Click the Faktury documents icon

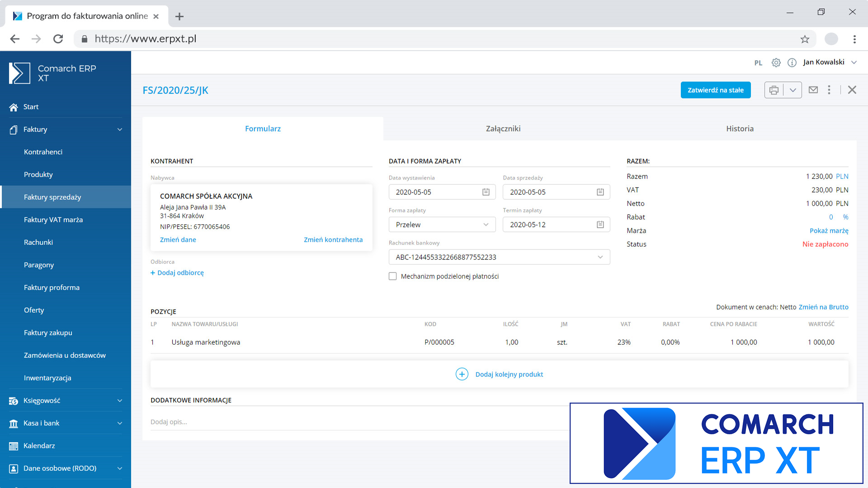[x=14, y=130]
